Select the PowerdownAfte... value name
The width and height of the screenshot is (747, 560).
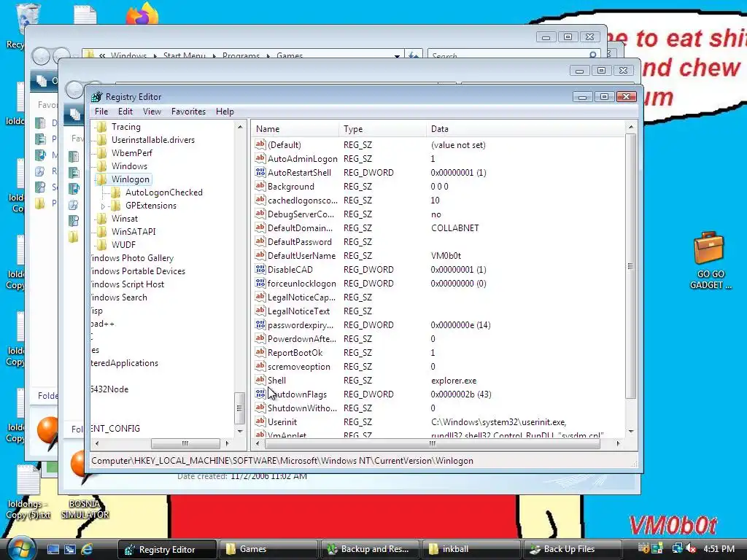[301, 339]
